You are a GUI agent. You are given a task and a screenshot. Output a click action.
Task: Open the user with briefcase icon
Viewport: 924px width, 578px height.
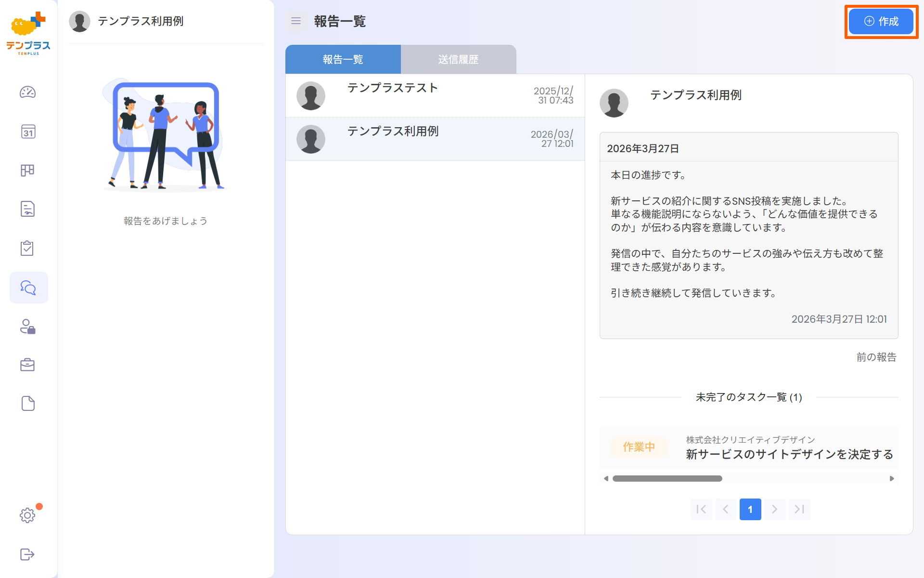click(28, 327)
